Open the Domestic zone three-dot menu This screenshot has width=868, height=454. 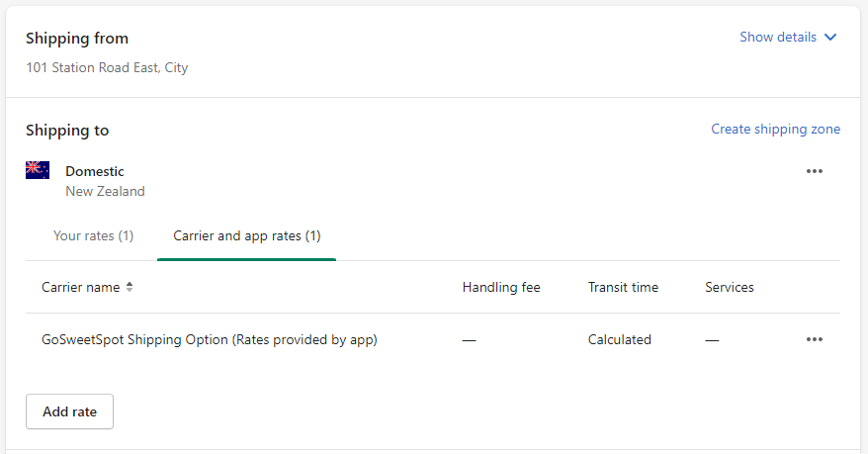[814, 171]
